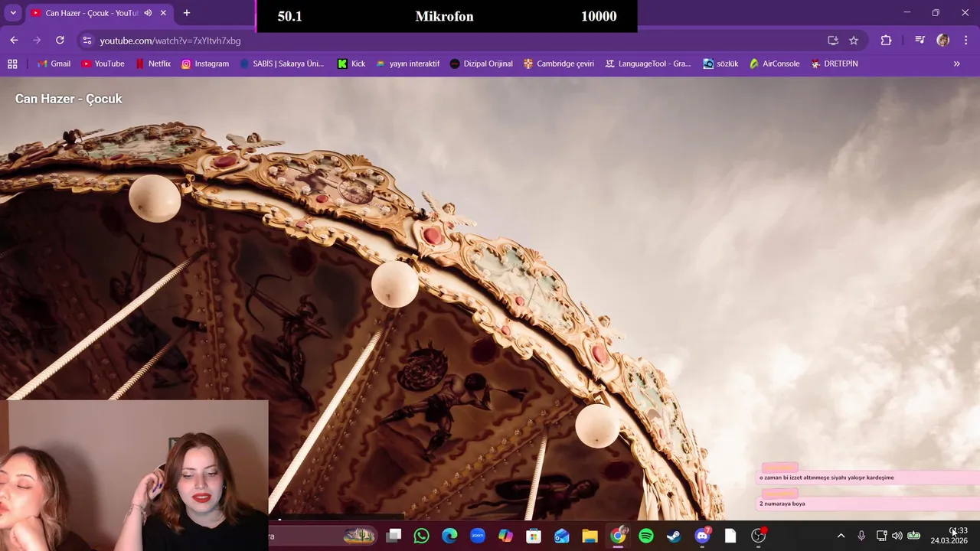The width and height of the screenshot is (980, 551).
Task: Open the clock showing 24.03.2026
Action: (x=949, y=536)
